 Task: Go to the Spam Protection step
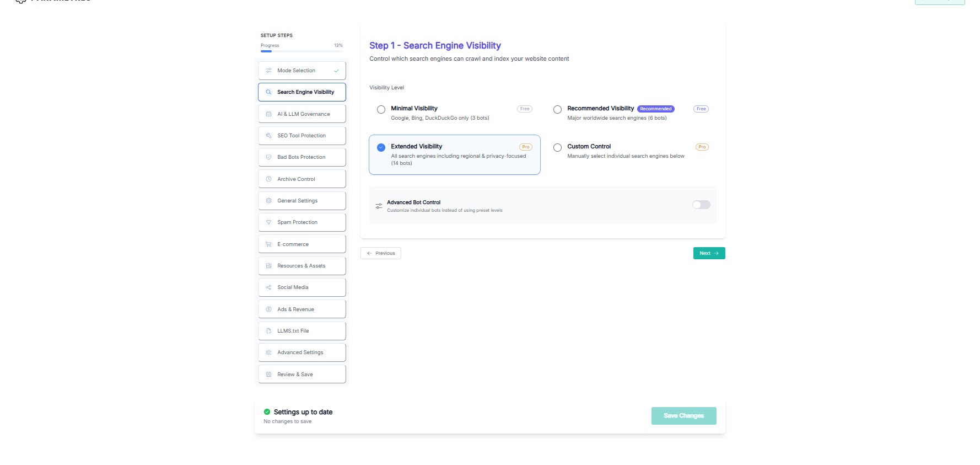point(302,222)
